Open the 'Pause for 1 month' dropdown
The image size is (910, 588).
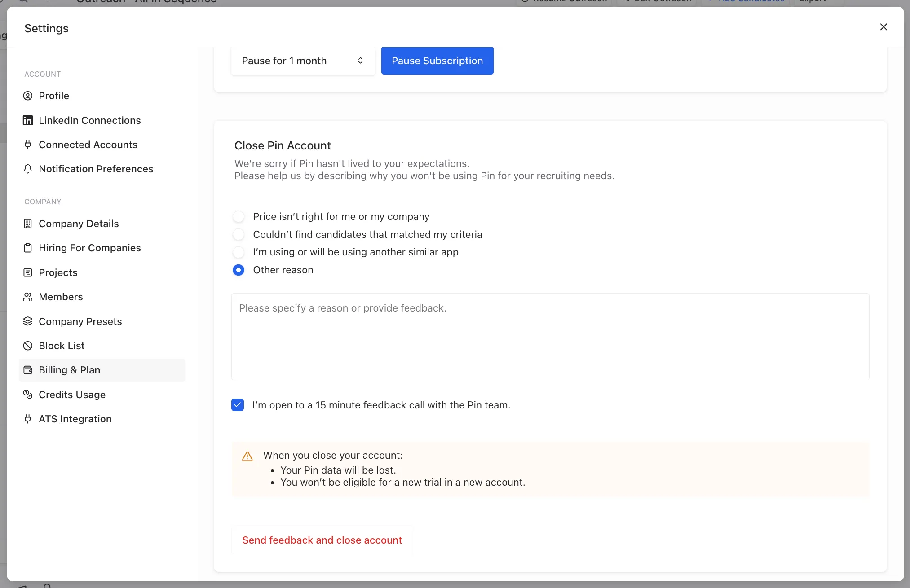[303, 61]
